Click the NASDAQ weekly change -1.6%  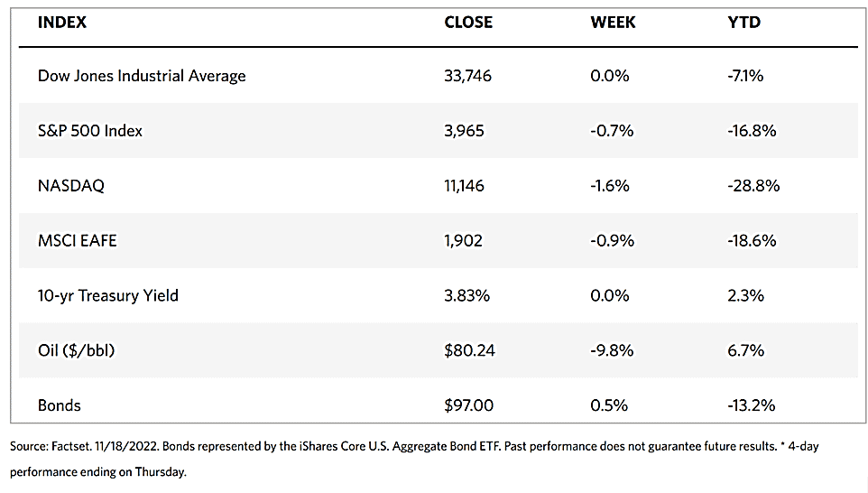[x=612, y=186]
